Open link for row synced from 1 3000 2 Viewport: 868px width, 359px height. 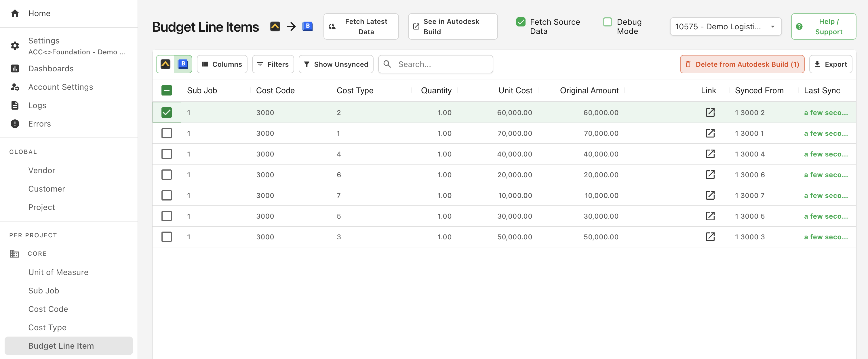pos(710,112)
